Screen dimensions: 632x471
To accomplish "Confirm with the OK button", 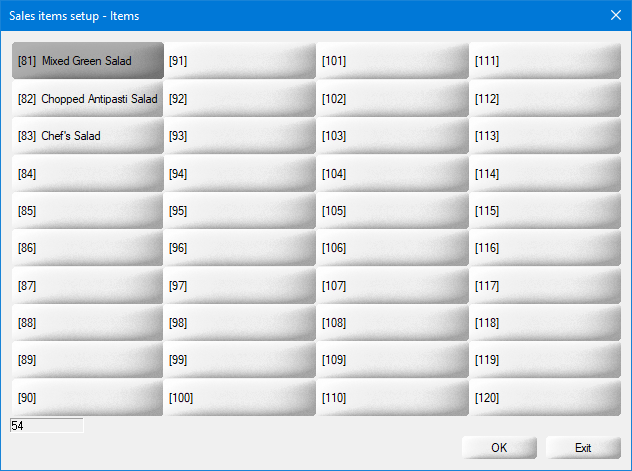I will 499,447.
